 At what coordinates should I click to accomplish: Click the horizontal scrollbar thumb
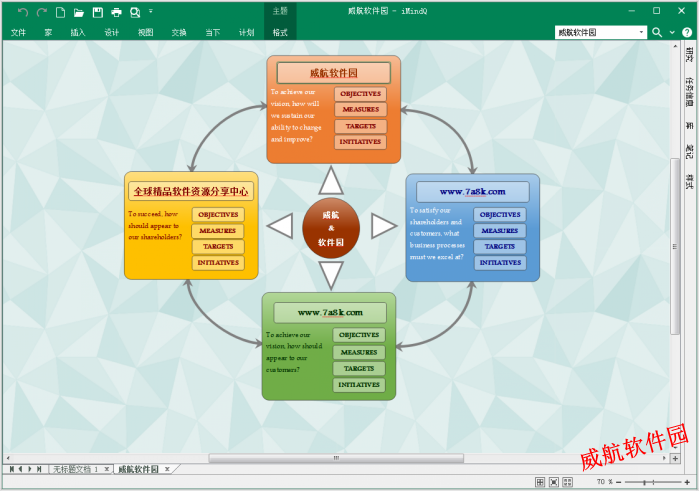coord(336,458)
